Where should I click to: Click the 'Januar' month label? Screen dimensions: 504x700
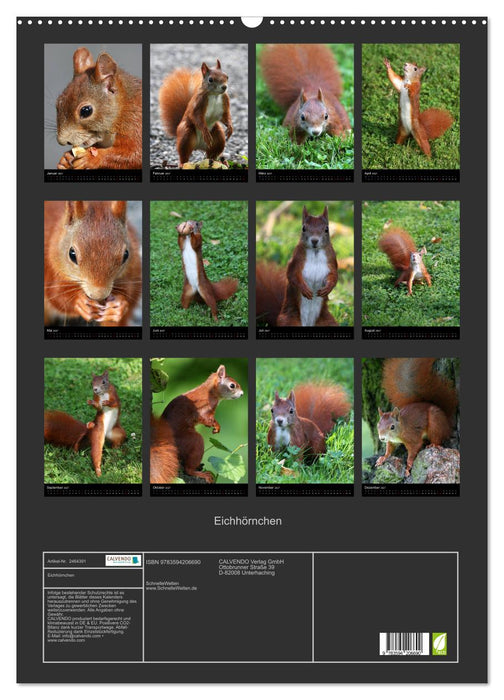52,173
